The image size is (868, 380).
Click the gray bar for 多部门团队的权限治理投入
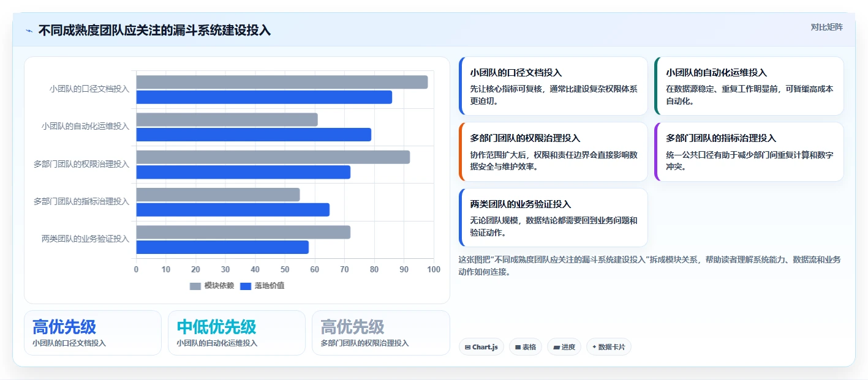(273, 157)
